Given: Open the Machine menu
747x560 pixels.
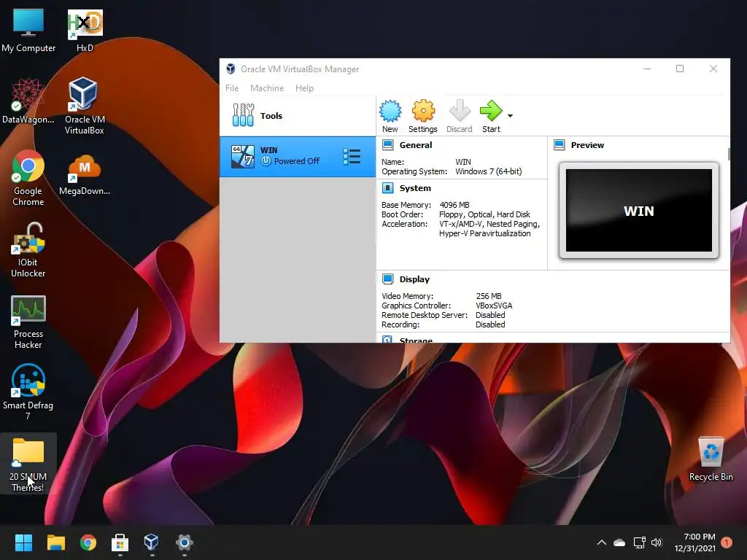Looking at the screenshot, I should (x=267, y=88).
